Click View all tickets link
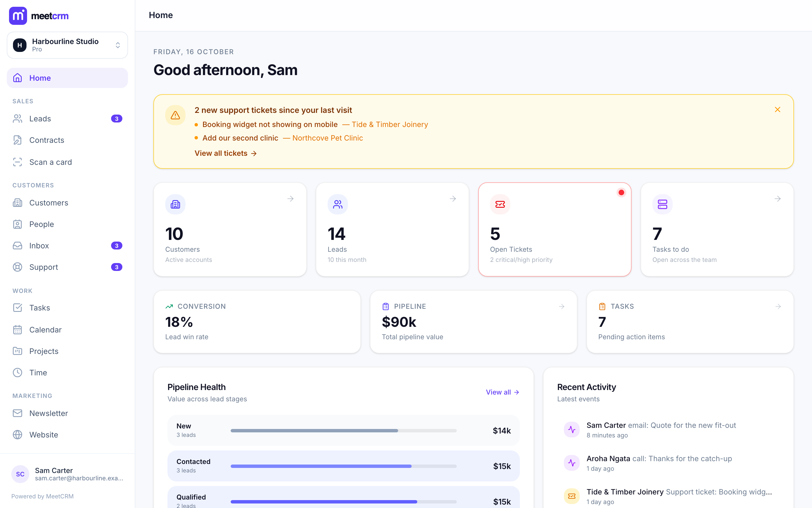 point(226,153)
